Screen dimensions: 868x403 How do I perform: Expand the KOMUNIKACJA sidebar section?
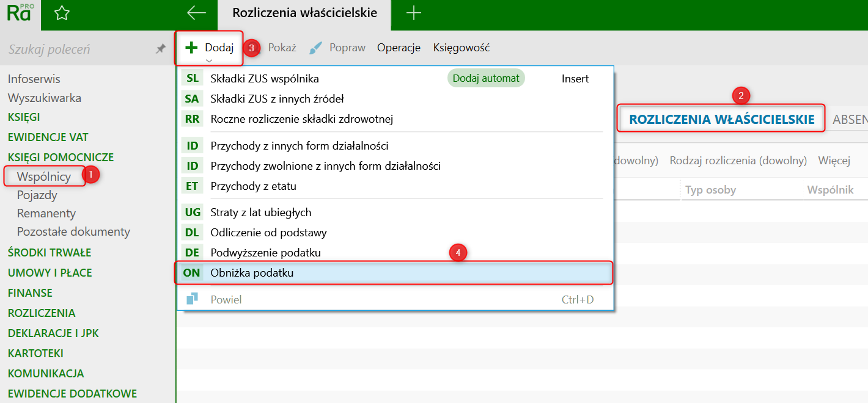[46, 373]
